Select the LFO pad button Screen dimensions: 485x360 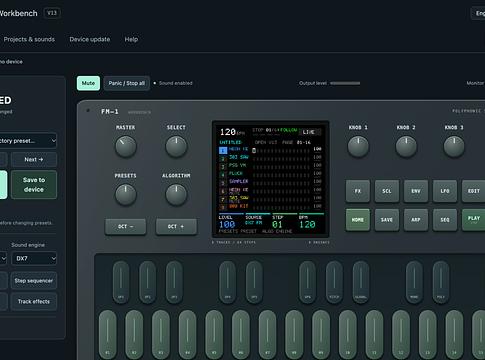[445, 191]
